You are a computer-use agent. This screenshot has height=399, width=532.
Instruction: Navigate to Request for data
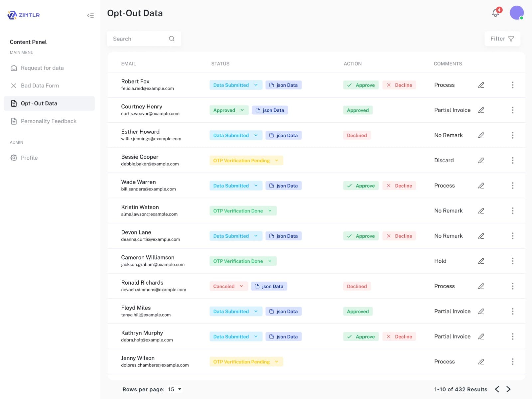pyautogui.click(x=42, y=68)
